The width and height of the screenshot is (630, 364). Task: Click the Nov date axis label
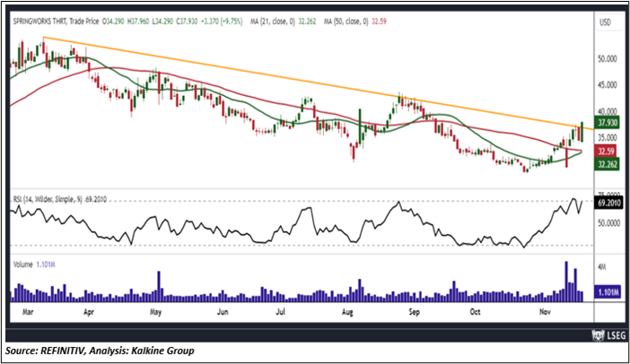coord(545,312)
